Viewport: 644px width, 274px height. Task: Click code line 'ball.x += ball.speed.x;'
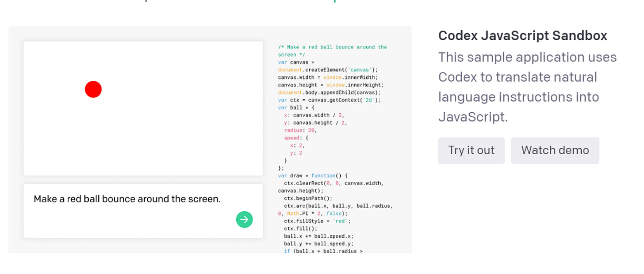point(319,236)
